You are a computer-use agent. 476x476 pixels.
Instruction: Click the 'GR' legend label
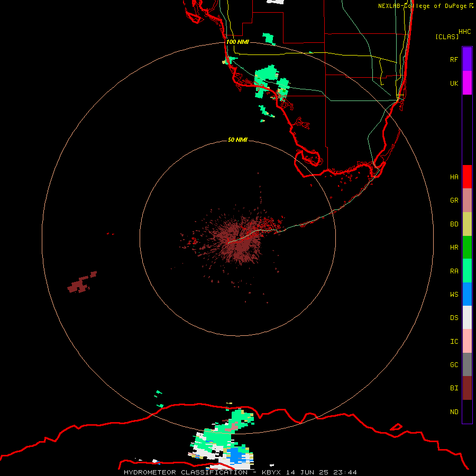(454, 200)
